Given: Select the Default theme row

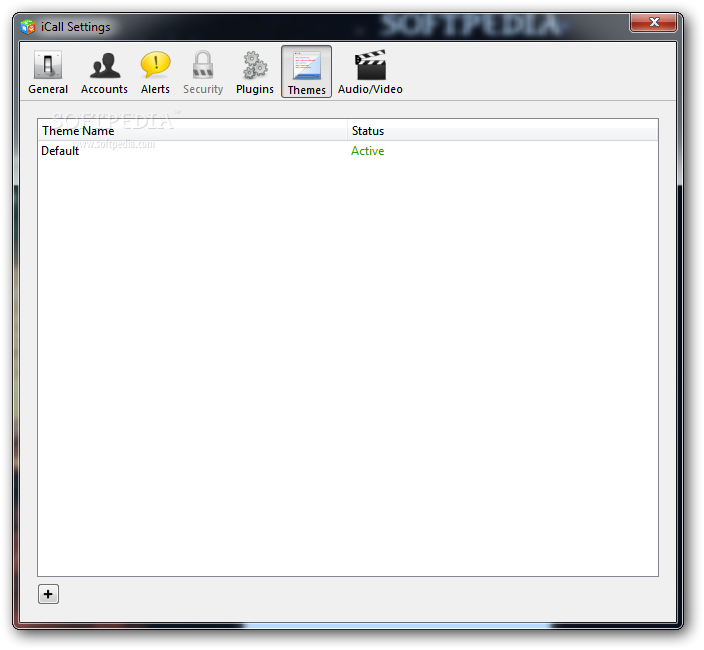Looking at the screenshot, I should tap(348, 151).
